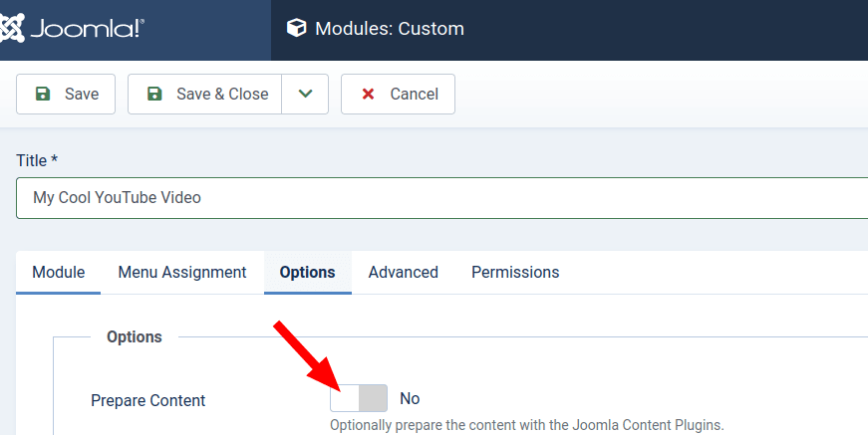
Task: Click the Joomla logo icon
Action: point(12,28)
